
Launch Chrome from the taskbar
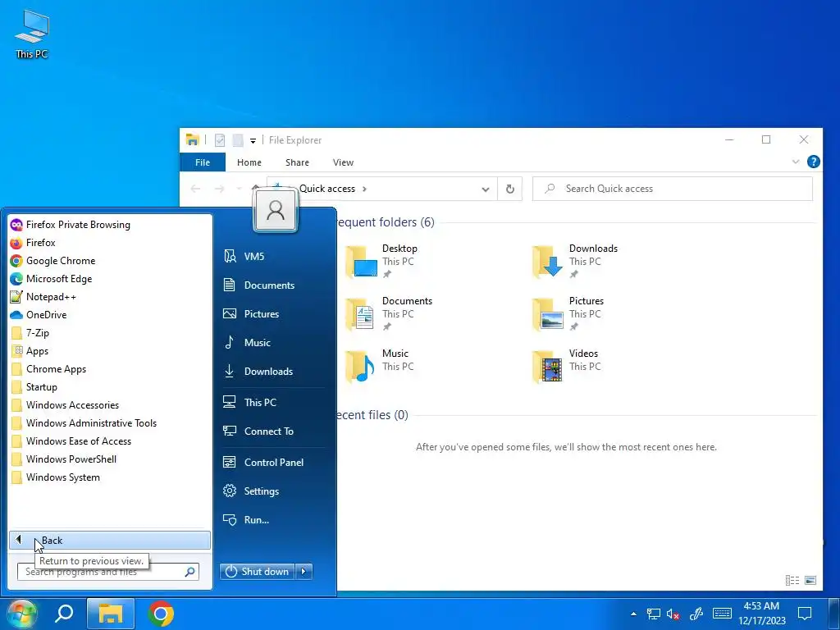(161, 614)
